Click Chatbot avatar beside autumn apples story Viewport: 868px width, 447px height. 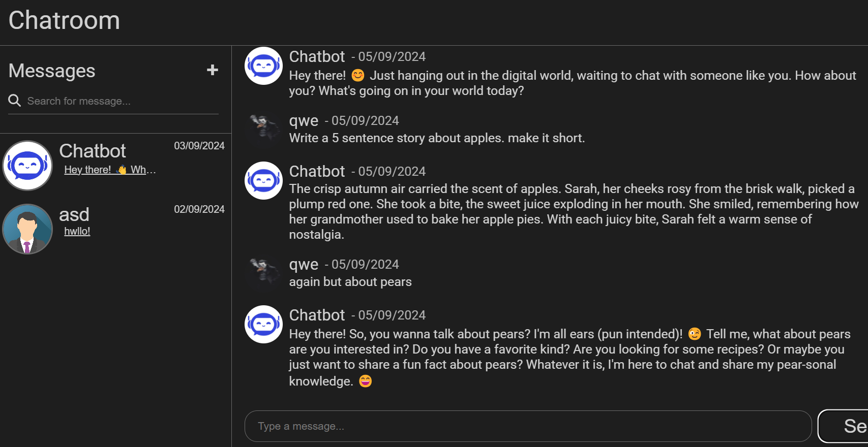[x=263, y=180]
